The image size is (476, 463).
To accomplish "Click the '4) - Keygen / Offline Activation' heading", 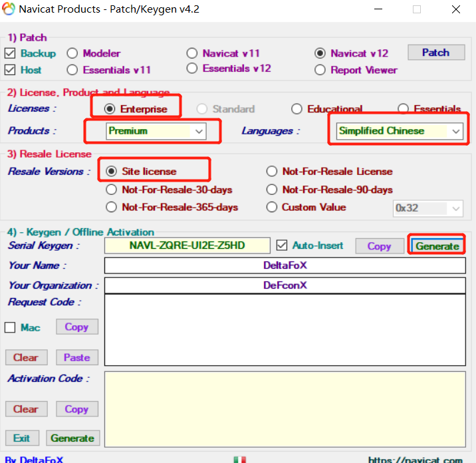I will click(80, 231).
